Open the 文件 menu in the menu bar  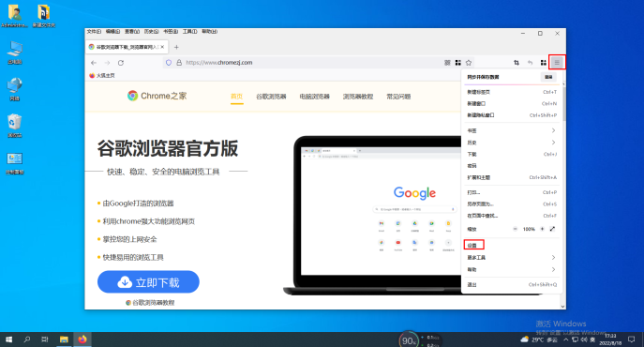click(94, 32)
